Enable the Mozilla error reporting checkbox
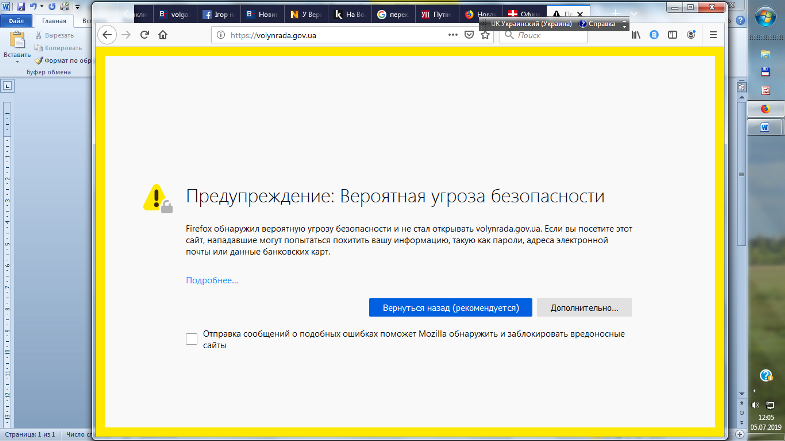Screen dimensions: 785x441 pyautogui.click(x=192, y=339)
